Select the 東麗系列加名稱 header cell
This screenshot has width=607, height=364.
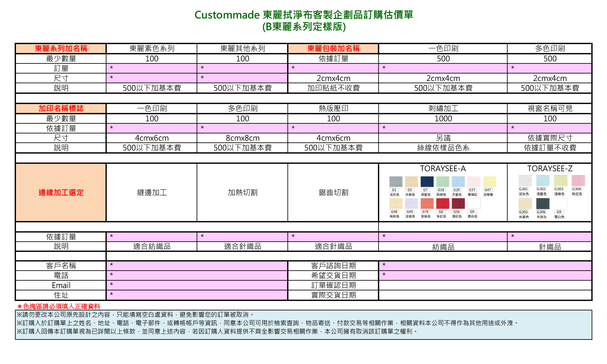point(61,48)
